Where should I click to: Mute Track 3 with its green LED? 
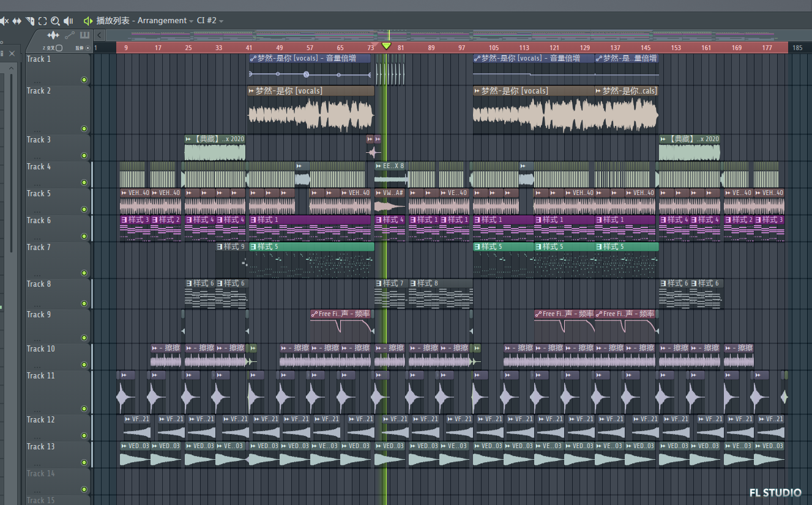[84, 156]
